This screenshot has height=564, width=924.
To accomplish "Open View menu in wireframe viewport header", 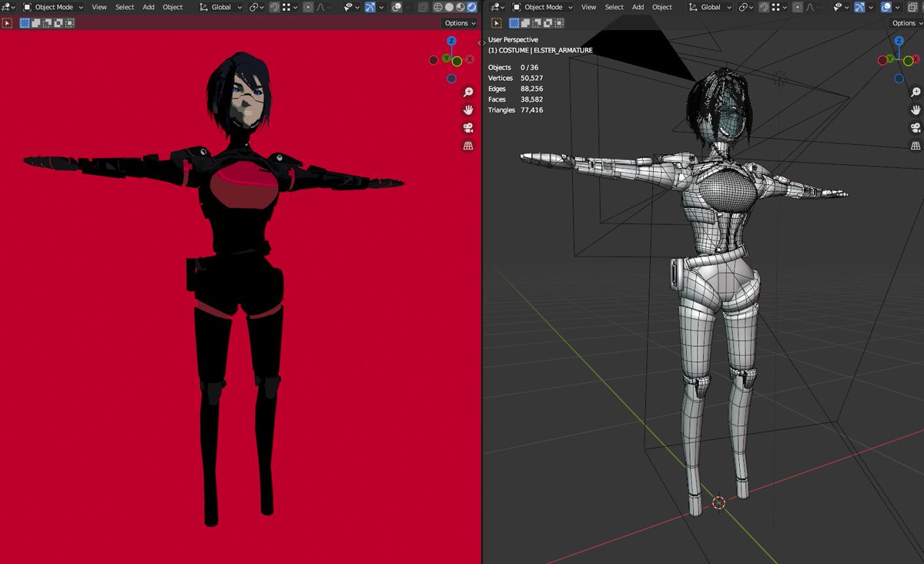I will tap(588, 7).
